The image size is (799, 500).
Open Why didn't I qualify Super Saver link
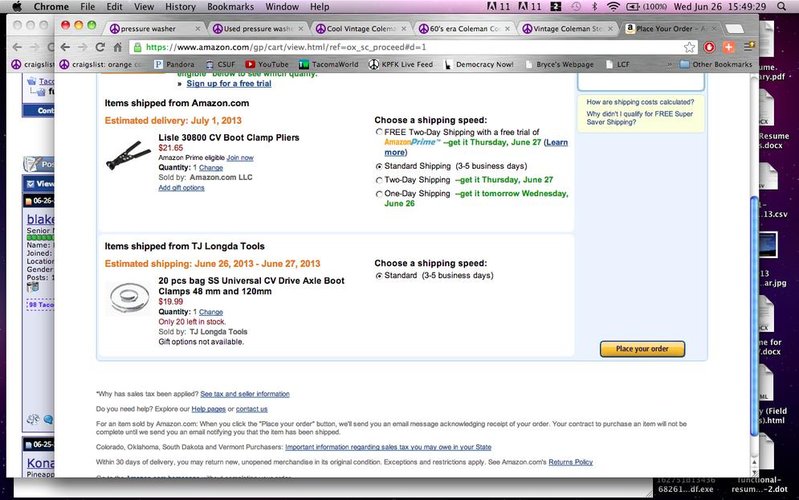click(x=640, y=118)
